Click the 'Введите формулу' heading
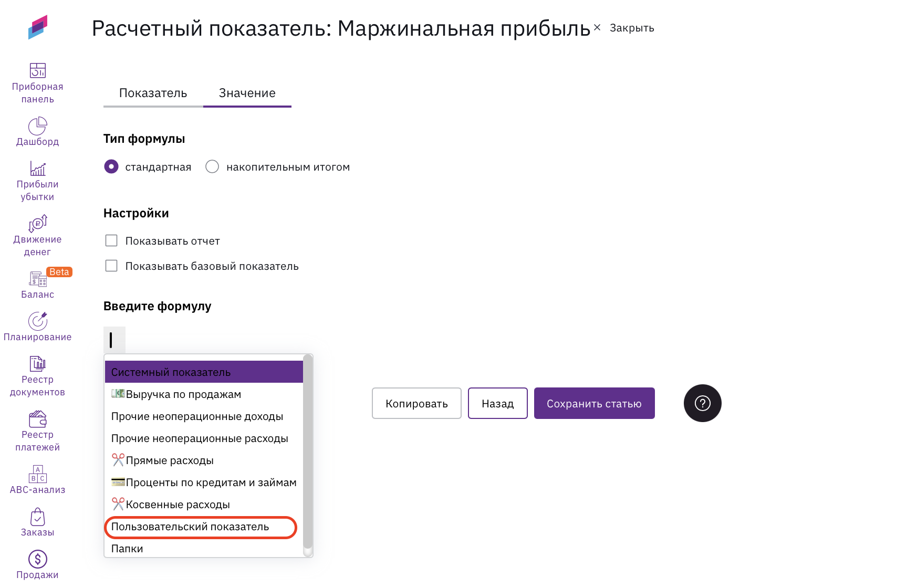 (158, 306)
